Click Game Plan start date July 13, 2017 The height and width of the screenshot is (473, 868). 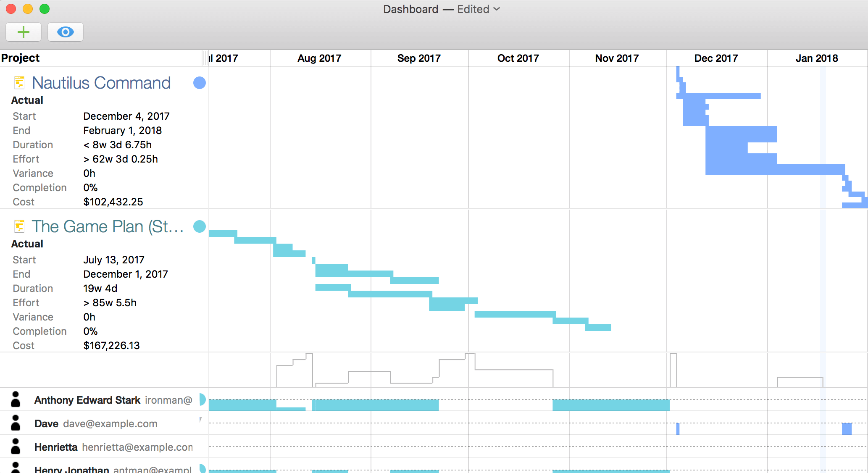point(114,260)
